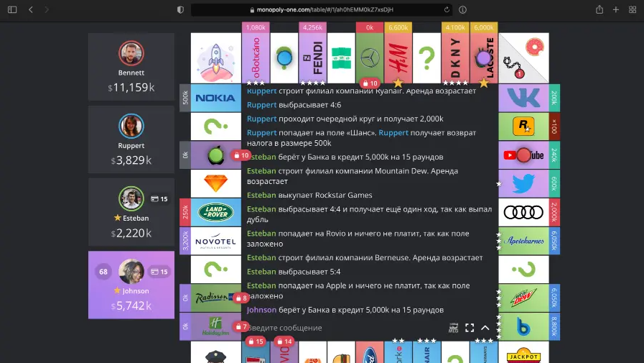
Task: Select the YouTube board field
Action: pyautogui.click(x=523, y=155)
